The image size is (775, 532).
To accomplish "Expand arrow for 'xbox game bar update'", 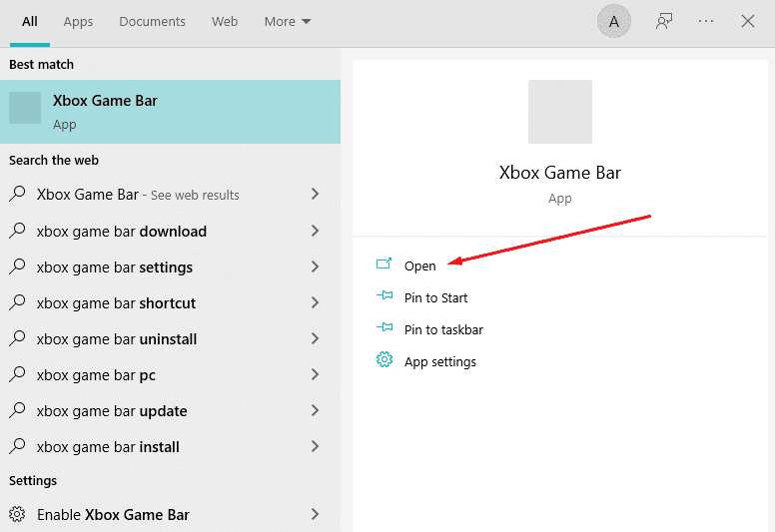I will click(315, 410).
